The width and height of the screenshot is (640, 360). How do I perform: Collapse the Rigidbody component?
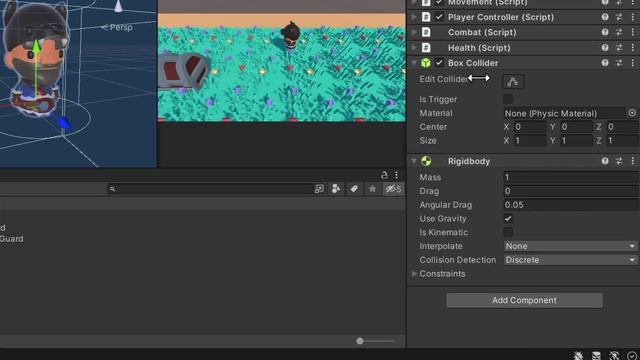414,161
